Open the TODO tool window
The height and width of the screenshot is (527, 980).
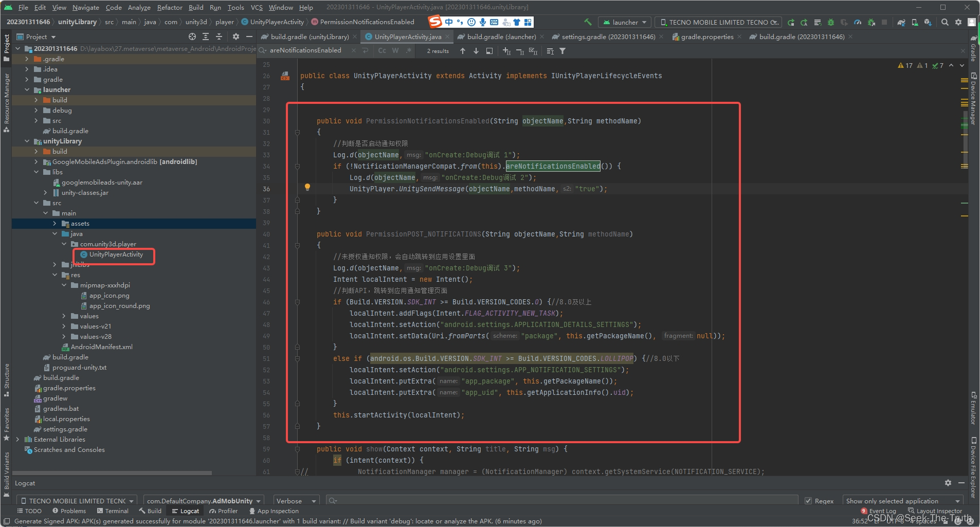pos(29,511)
